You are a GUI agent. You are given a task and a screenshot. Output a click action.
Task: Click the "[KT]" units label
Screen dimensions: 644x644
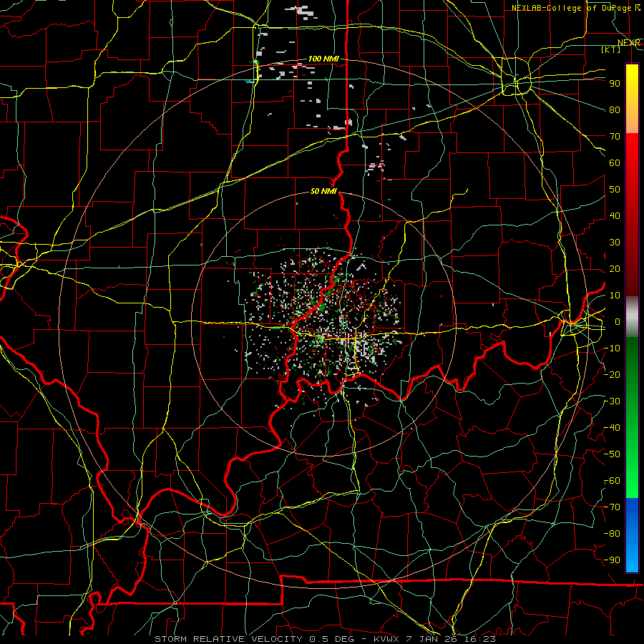coord(611,49)
